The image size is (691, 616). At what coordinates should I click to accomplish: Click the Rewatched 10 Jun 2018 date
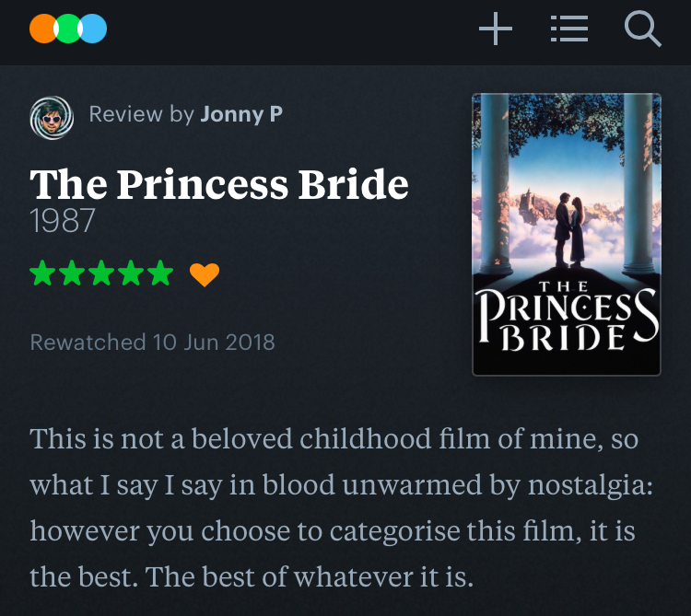click(x=153, y=343)
